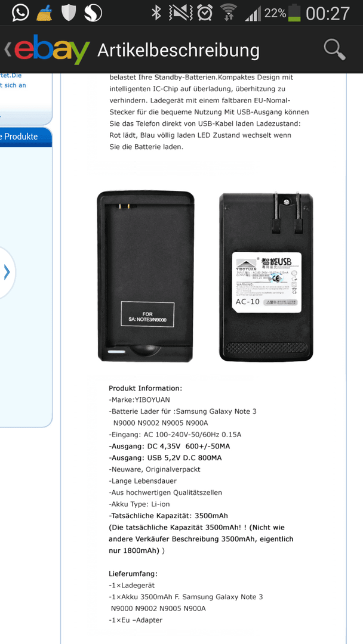Tap the alarm clock status icon

(x=204, y=13)
